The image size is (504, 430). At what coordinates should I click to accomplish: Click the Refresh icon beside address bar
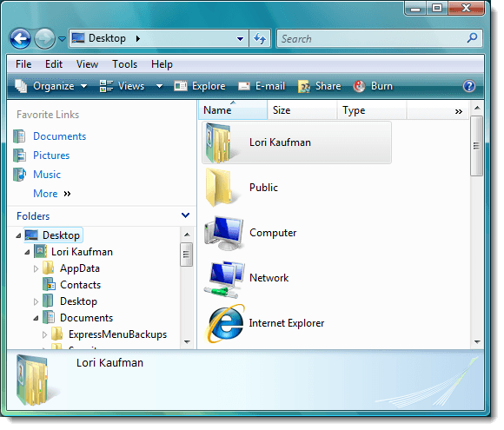pyautogui.click(x=260, y=39)
